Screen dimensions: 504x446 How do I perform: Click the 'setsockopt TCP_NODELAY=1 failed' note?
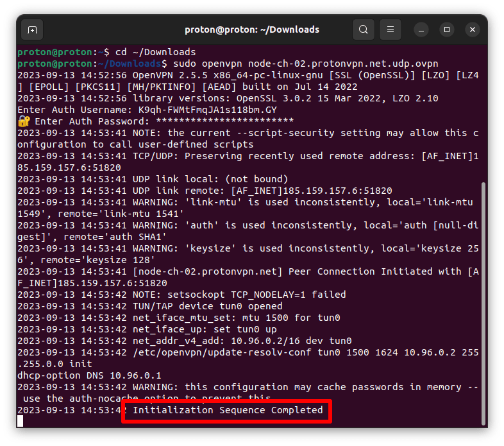pos(181,295)
